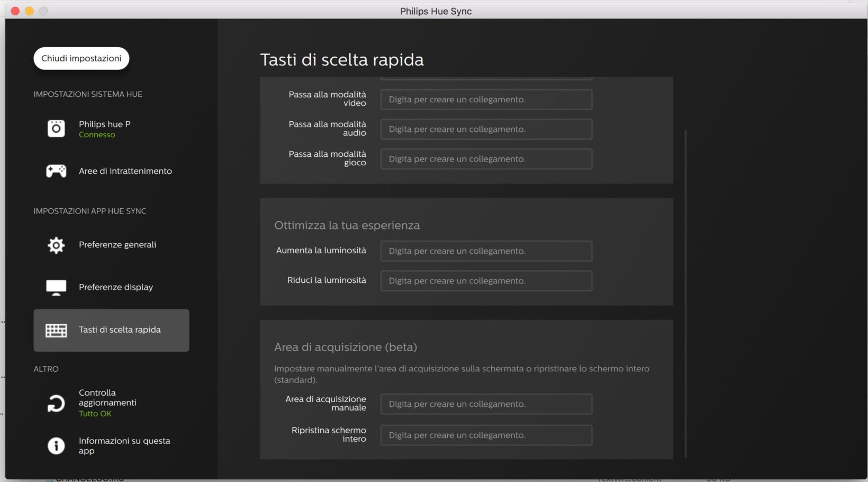Open Controlla aggiornamenti section
Screen dimensions: 868x482
(x=111, y=403)
